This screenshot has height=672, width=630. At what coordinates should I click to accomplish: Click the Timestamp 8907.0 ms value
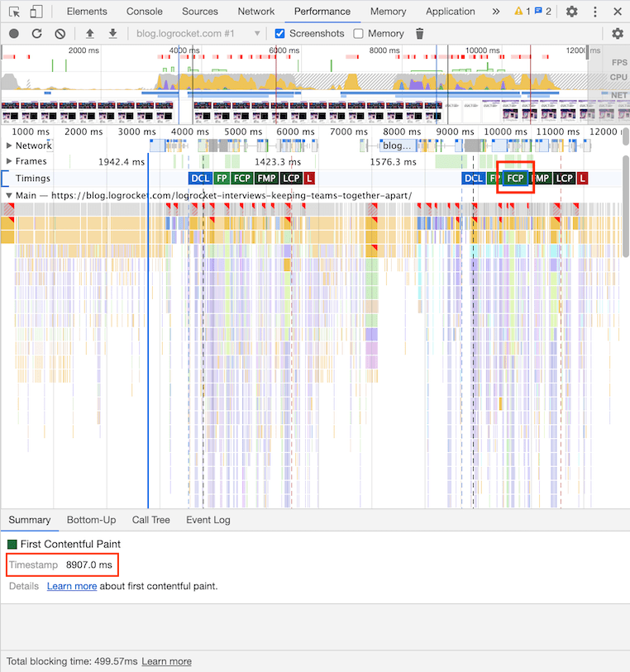[x=88, y=565]
